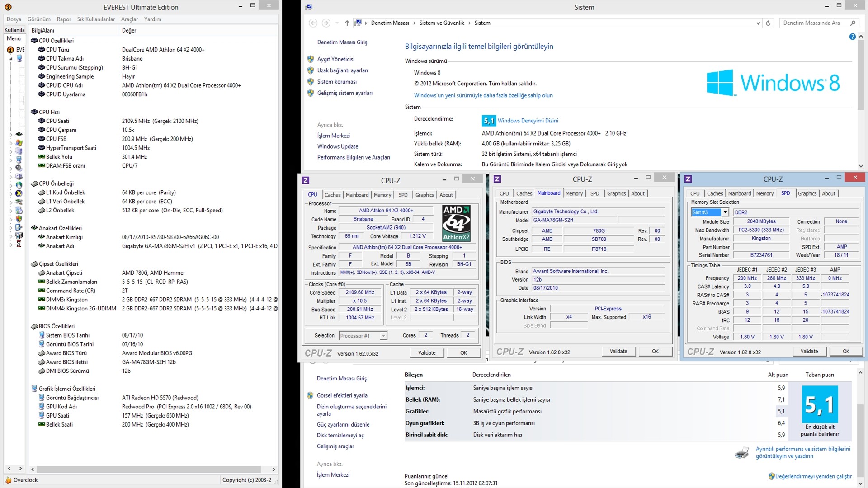
Task: Click Disk temizlemeyi aç link
Action: [x=340, y=436]
